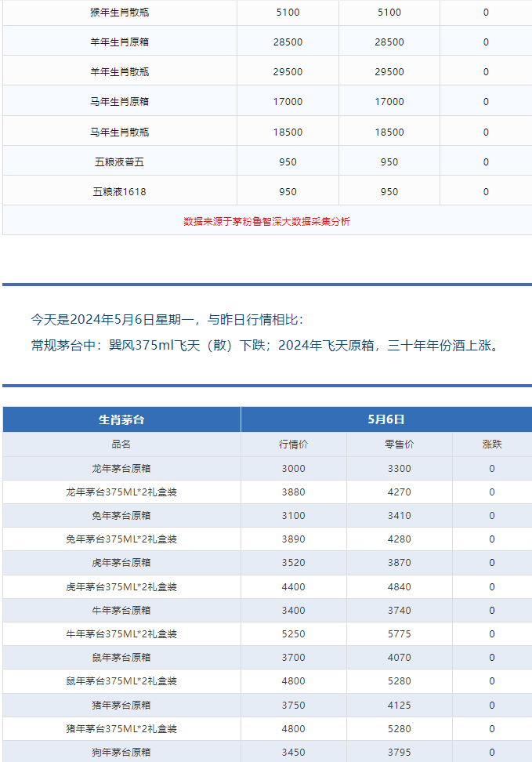Screen dimensions: 532x762
Task: Click the '涨跌' column header
Action: [492, 444]
